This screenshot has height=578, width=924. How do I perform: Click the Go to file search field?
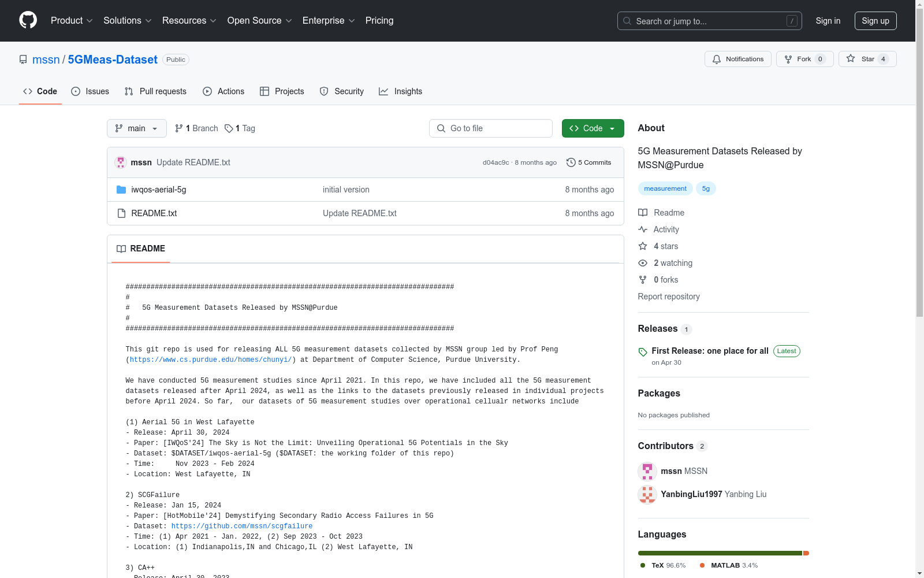coord(491,128)
